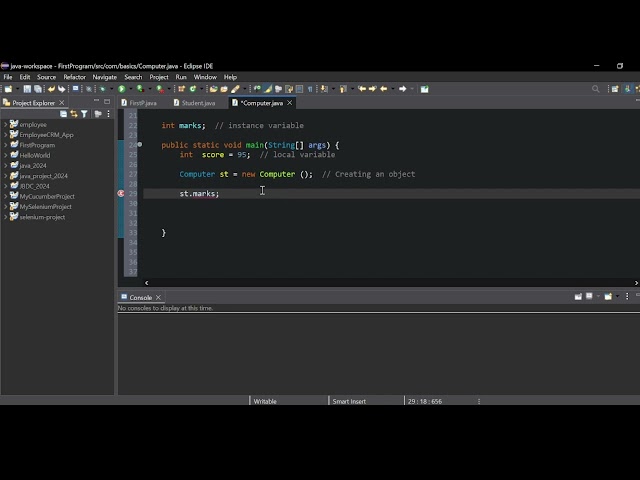The image size is (640, 480).
Task: Select the selenium-project item
Action: (42, 217)
